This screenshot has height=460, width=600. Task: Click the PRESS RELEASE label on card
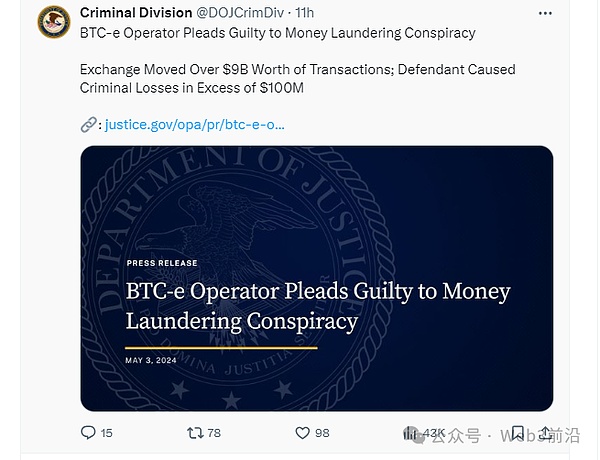(x=162, y=263)
